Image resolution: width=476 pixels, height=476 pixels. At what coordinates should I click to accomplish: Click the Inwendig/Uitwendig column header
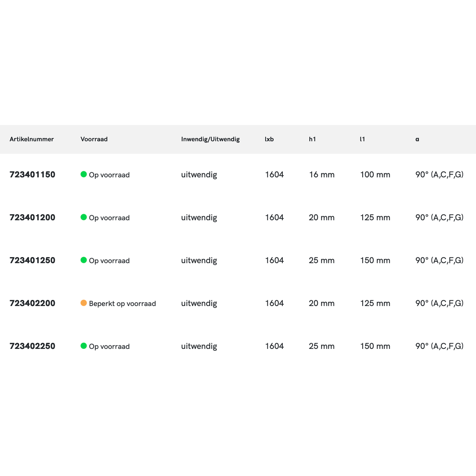210,139
